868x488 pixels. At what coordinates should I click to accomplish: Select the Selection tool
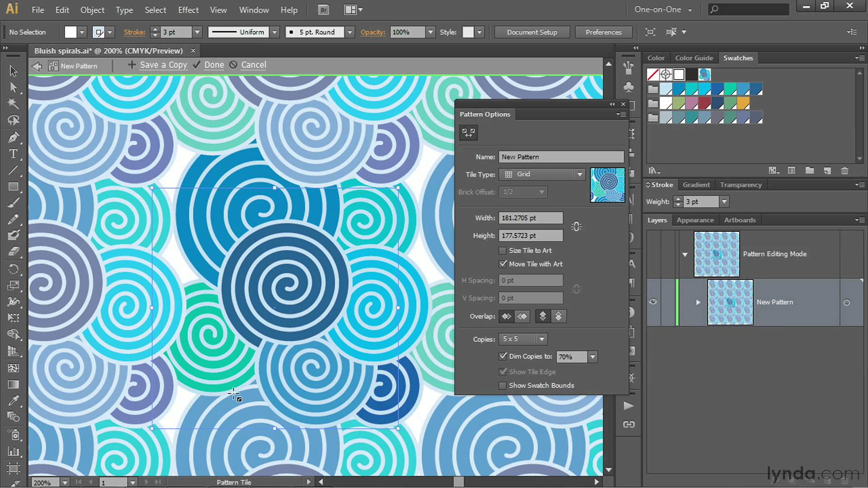tap(13, 71)
